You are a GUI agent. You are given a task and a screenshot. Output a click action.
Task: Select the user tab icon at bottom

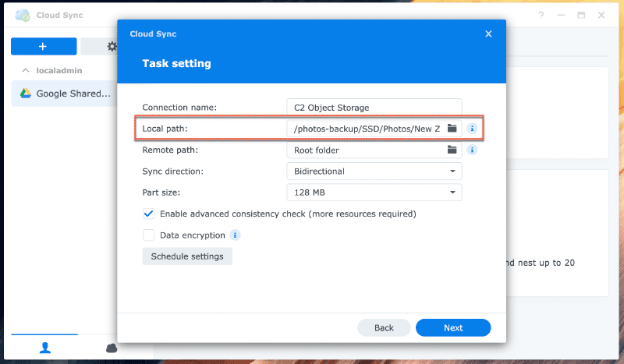tap(44, 348)
